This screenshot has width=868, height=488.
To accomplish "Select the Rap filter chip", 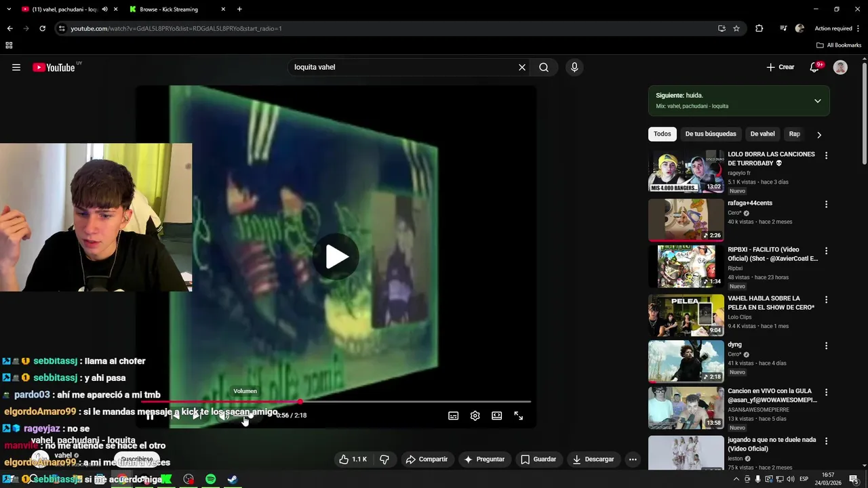I will click(x=794, y=134).
